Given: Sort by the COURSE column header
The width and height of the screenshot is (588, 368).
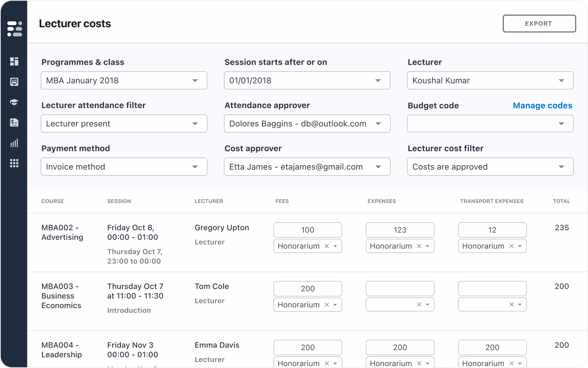Looking at the screenshot, I should [53, 201].
